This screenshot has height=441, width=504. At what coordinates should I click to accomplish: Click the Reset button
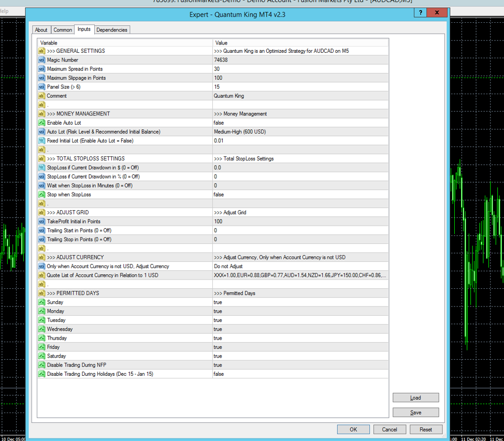point(426,430)
